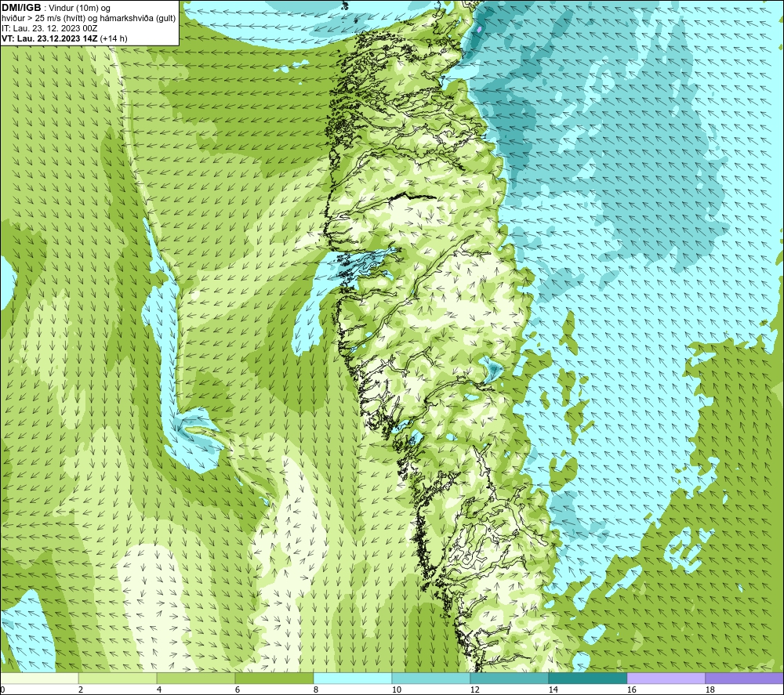Click legend scale value "8"
Image resolution: width=784 pixels, height=695 pixels.
[316, 690]
